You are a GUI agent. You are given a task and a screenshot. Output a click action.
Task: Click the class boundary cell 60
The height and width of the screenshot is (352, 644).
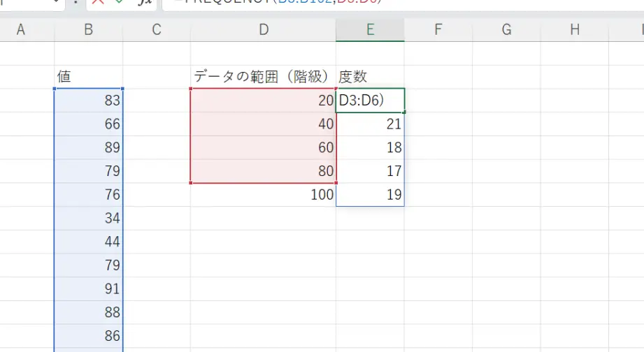click(x=264, y=147)
